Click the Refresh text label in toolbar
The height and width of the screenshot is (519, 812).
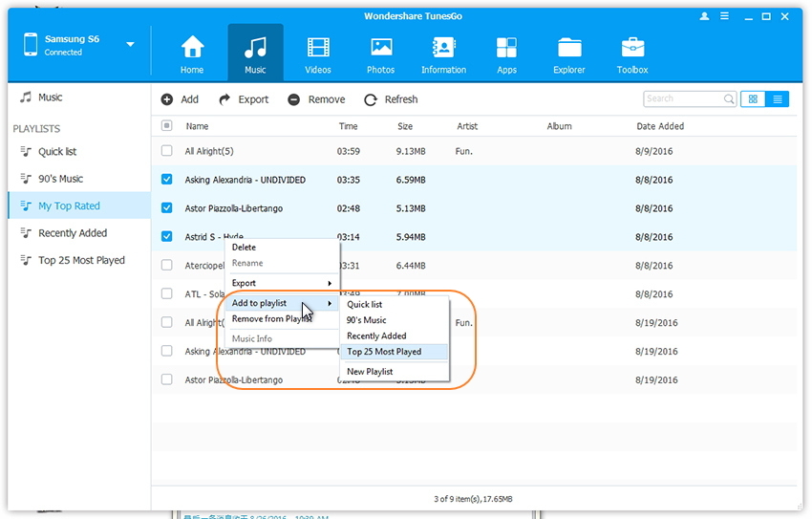(x=401, y=99)
